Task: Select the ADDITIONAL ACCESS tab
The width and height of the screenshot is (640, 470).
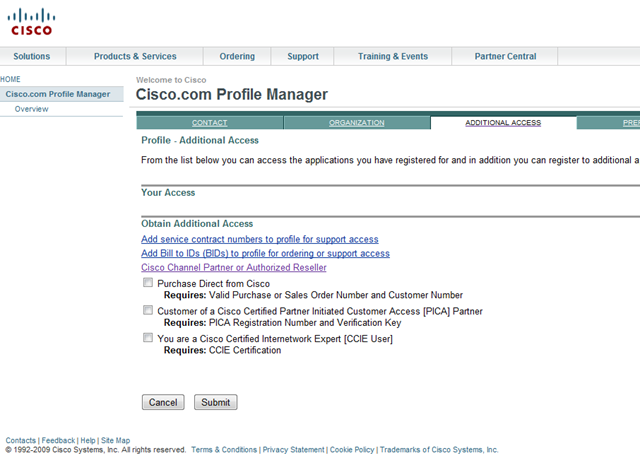Action: (x=503, y=123)
